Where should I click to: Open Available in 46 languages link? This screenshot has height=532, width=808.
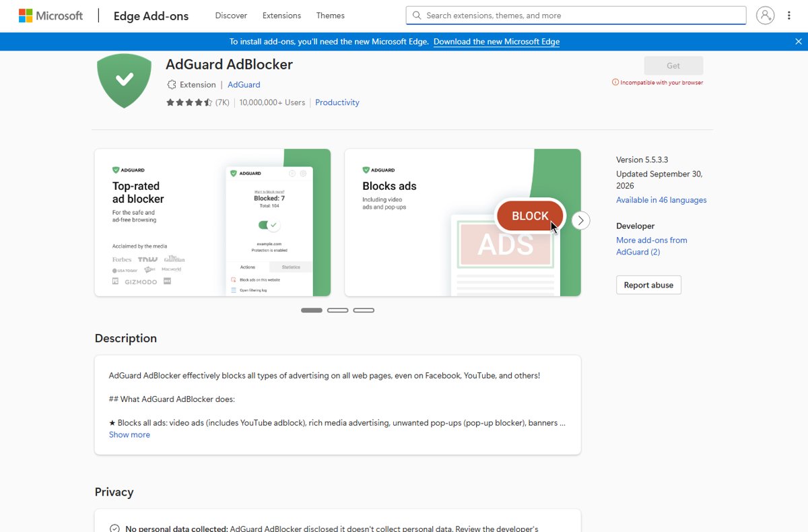click(661, 200)
